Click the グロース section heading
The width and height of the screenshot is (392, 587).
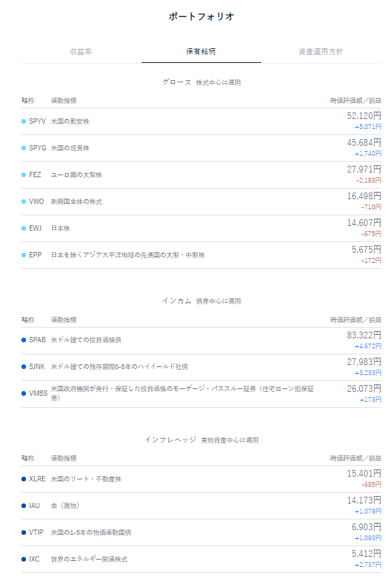(176, 82)
